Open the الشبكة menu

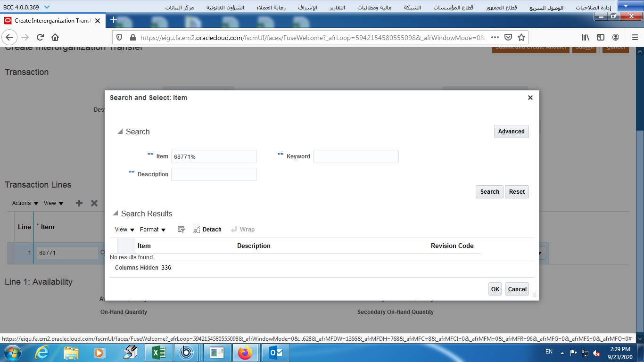tap(413, 8)
